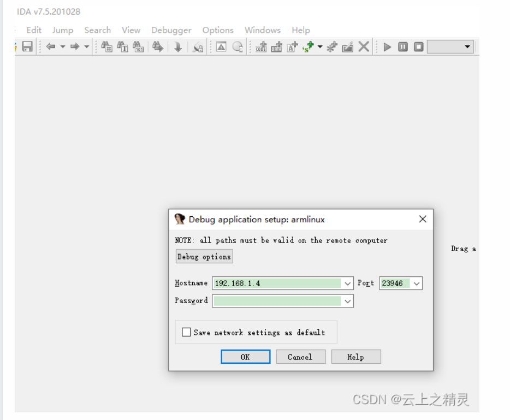
Task: Click the circular graph overview icon
Action: pyautogui.click(x=238, y=47)
